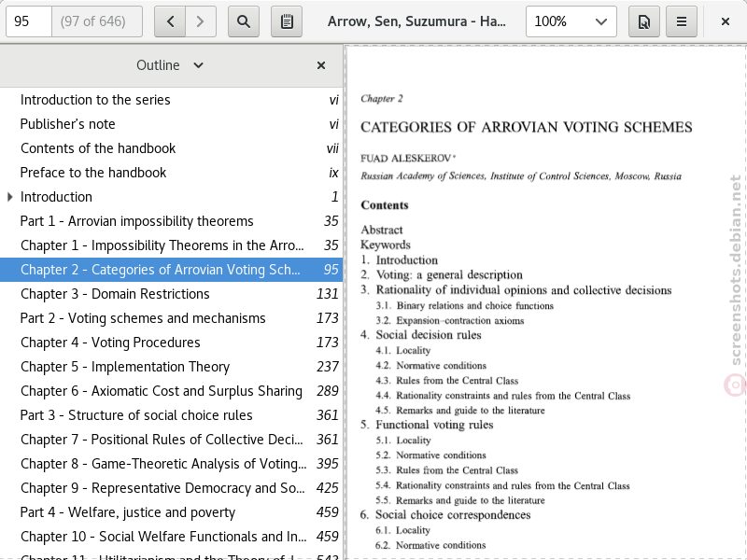Click '5.4. Rationality constraints and rules' line

click(x=502, y=485)
